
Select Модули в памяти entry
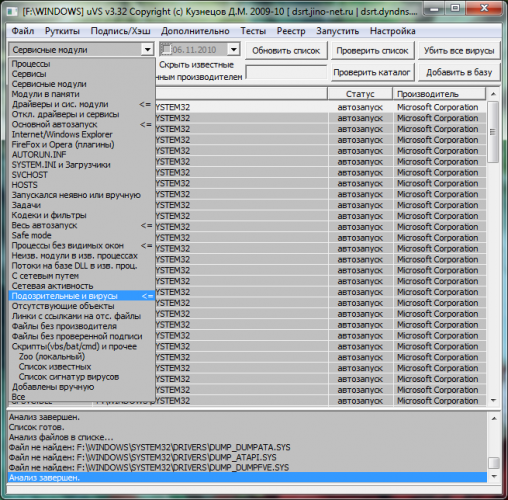coord(82,94)
